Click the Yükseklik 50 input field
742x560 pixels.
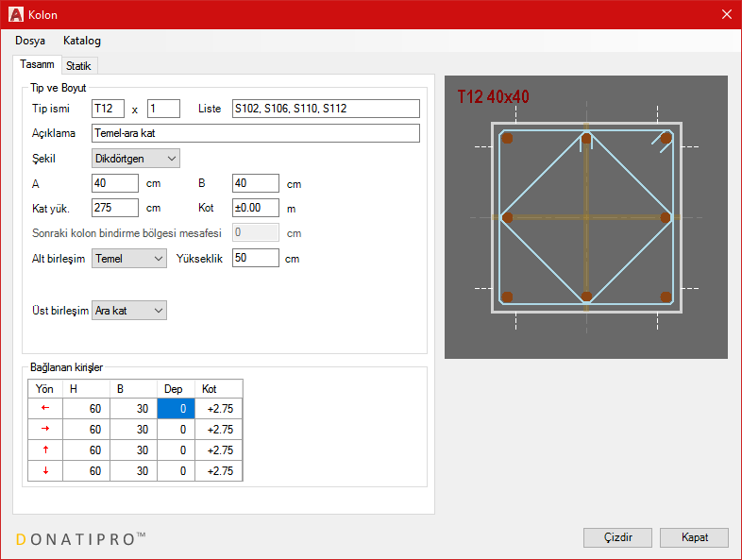pos(255,259)
